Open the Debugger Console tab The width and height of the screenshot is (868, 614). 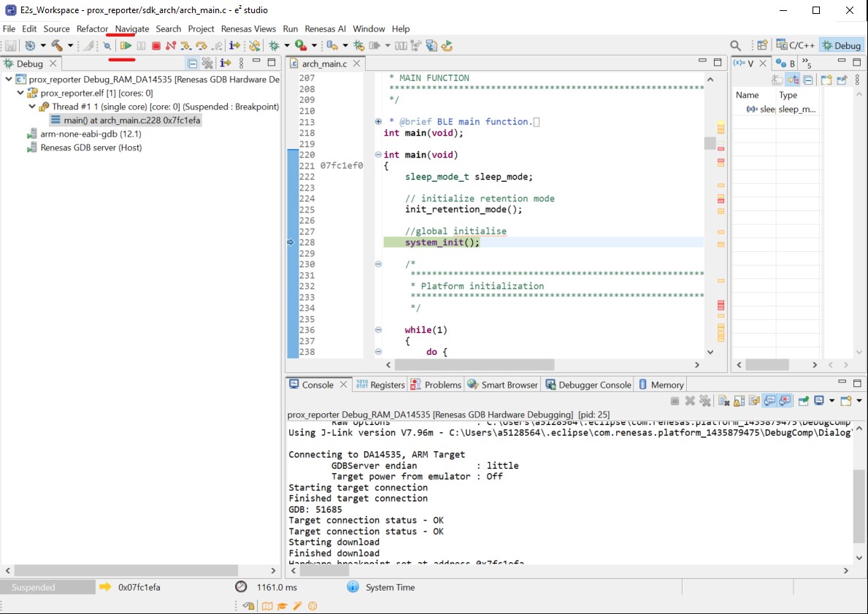point(588,385)
